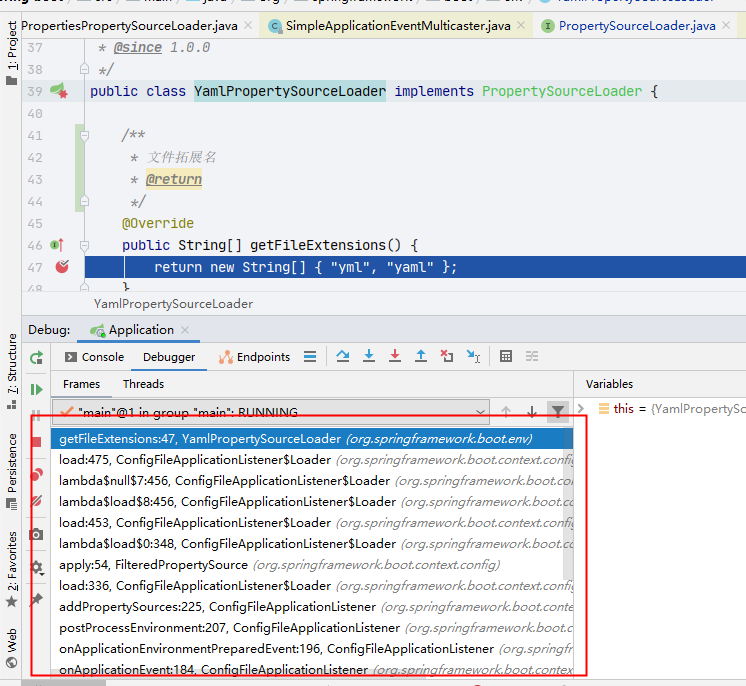
Task: Click the Step Over toolbar icon
Action: pyautogui.click(x=343, y=356)
